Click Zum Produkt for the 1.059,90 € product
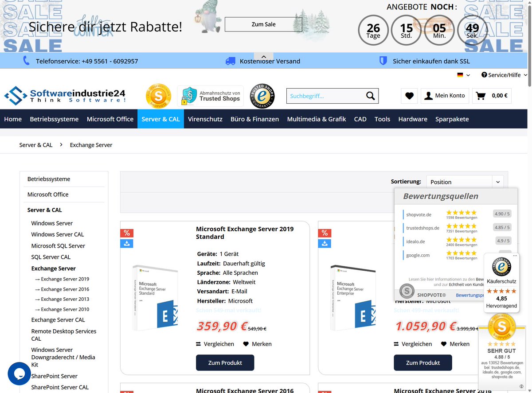This screenshot has height=393, width=532. [x=423, y=363]
